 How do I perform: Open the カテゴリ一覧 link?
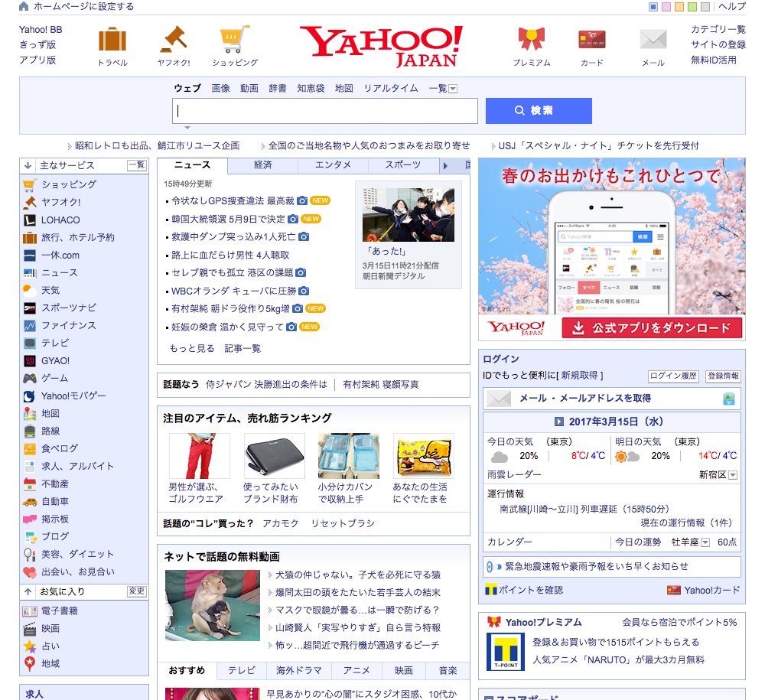point(718,29)
